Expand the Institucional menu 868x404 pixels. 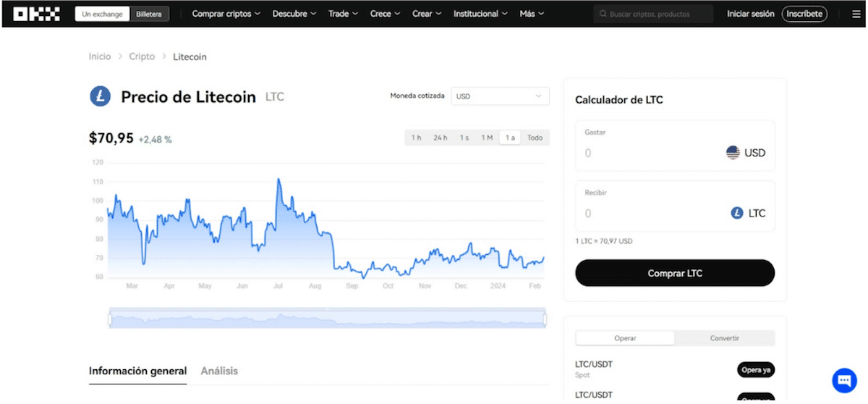(x=480, y=14)
